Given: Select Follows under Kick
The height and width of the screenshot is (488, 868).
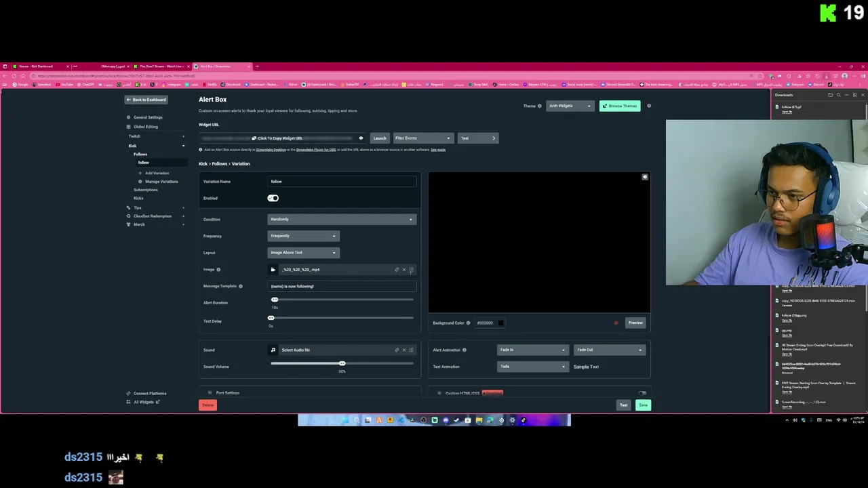Looking at the screenshot, I should click(x=140, y=155).
